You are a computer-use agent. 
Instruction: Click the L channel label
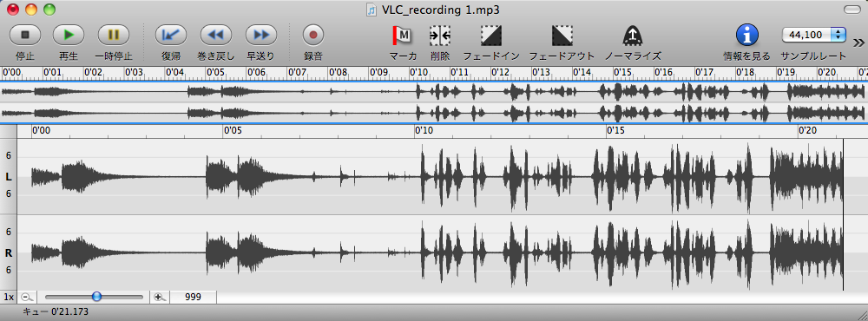(x=9, y=177)
